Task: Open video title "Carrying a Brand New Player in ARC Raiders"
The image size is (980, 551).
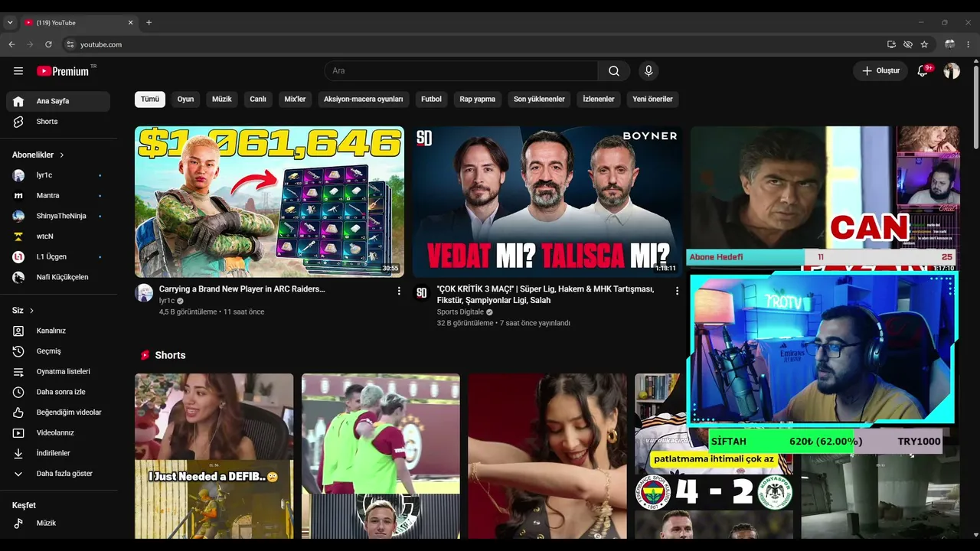Action: (242, 289)
